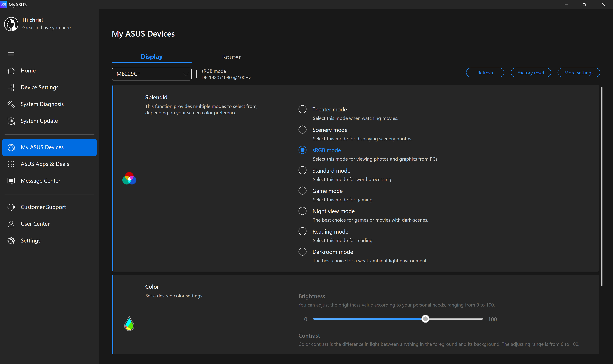Select Darkroom mode radio button
The height and width of the screenshot is (364, 613).
pos(302,252)
